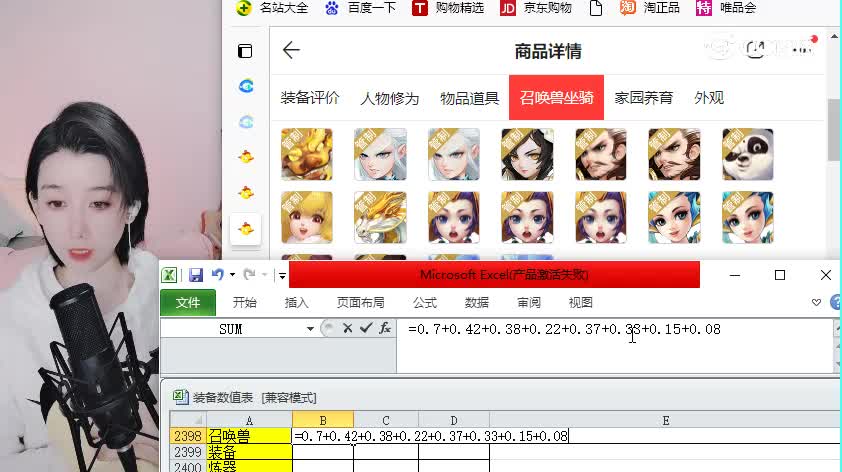Viewport: 842px width, 472px height.
Task: Click the 装备 cell in row 2399
Action: coord(249,452)
